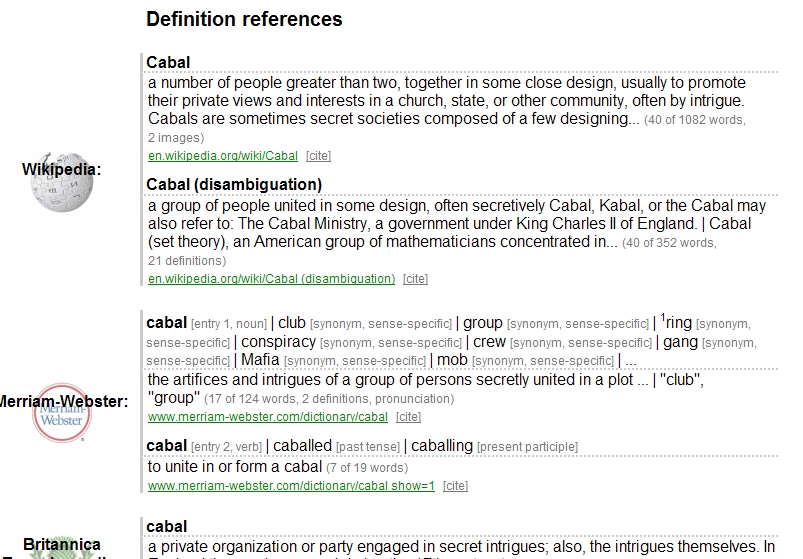
Task: Click the Britannica cabal heading
Action: (166, 527)
